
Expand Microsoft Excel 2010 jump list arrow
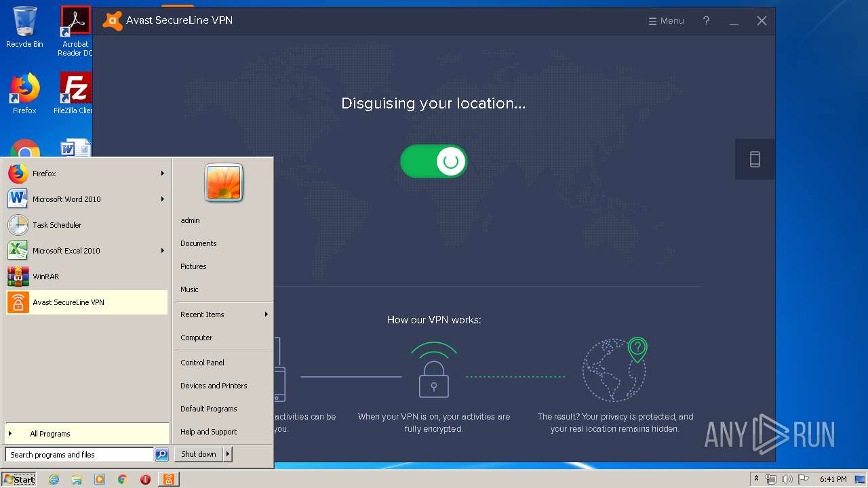[163, 251]
